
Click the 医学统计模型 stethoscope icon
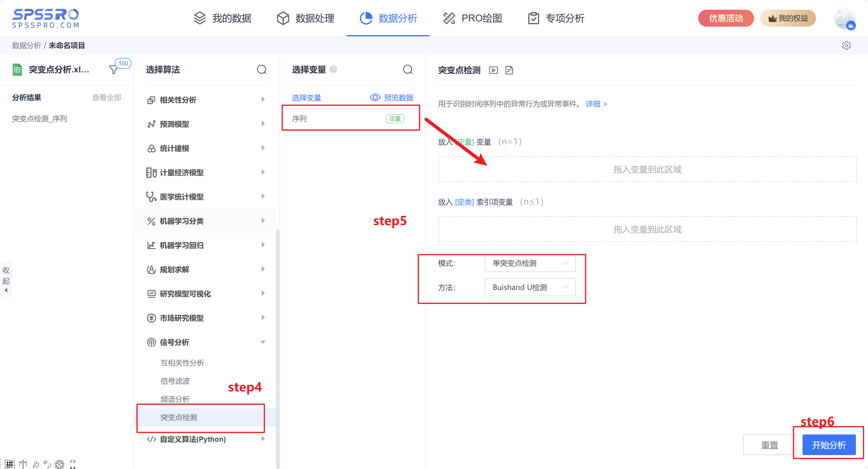[151, 197]
